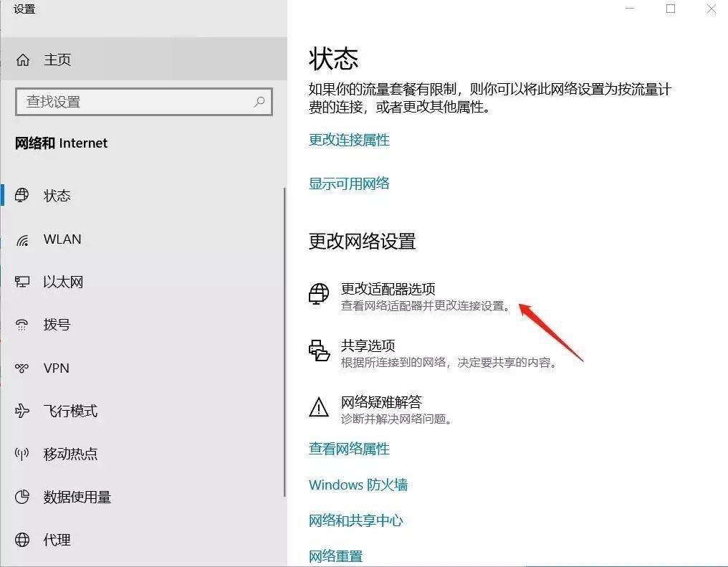This screenshot has height=567, width=728.
Task: Click the search magnifier icon
Action: click(259, 101)
